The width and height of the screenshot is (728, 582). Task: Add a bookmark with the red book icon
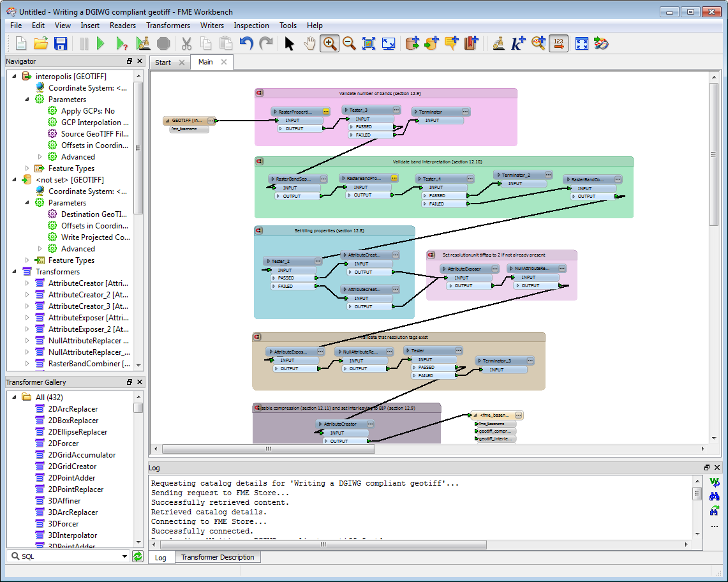point(472,43)
